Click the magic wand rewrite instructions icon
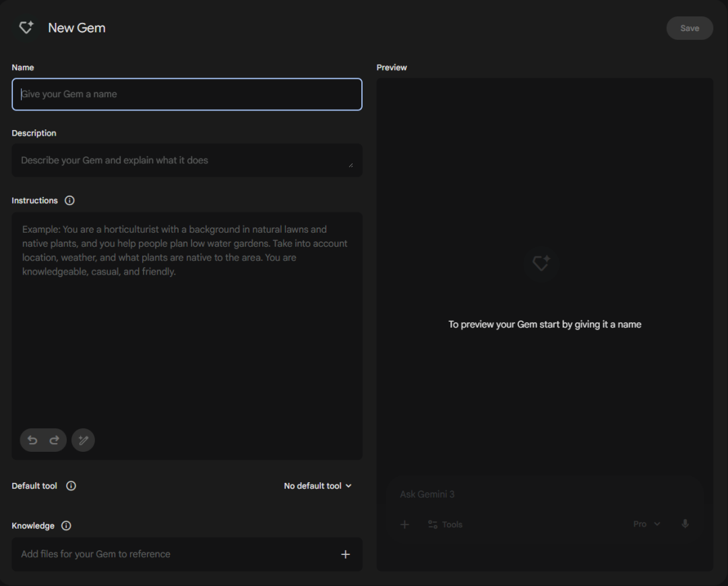 [83, 440]
